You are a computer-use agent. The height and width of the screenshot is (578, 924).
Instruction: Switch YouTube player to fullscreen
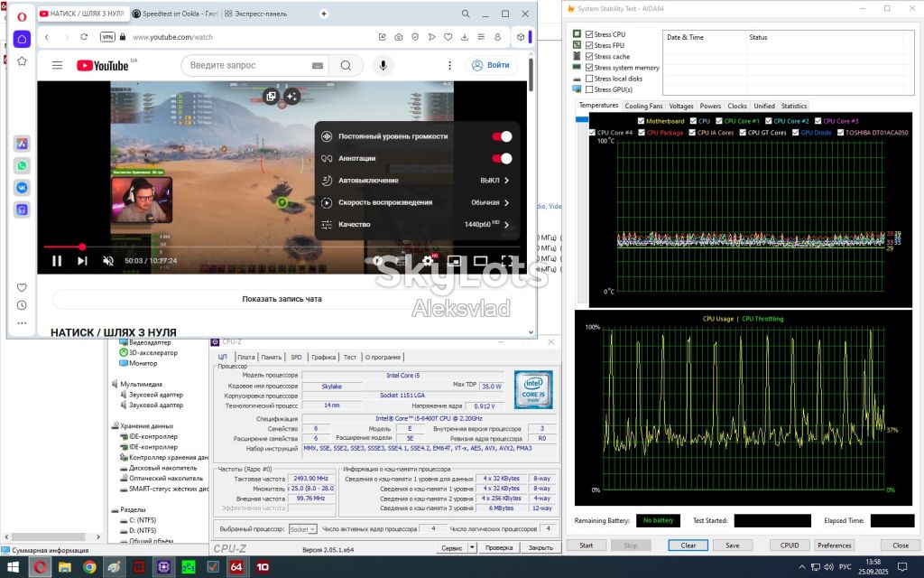(507, 260)
